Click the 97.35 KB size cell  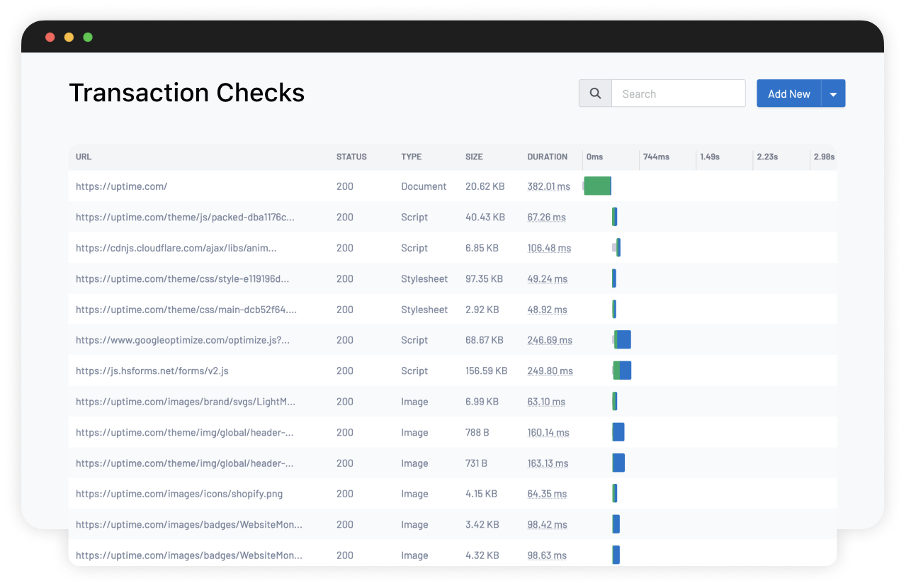pos(485,279)
